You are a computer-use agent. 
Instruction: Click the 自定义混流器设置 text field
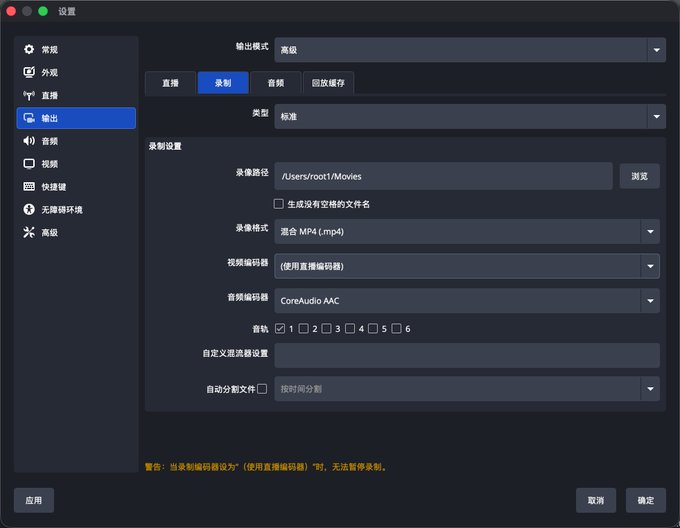click(467, 355)
